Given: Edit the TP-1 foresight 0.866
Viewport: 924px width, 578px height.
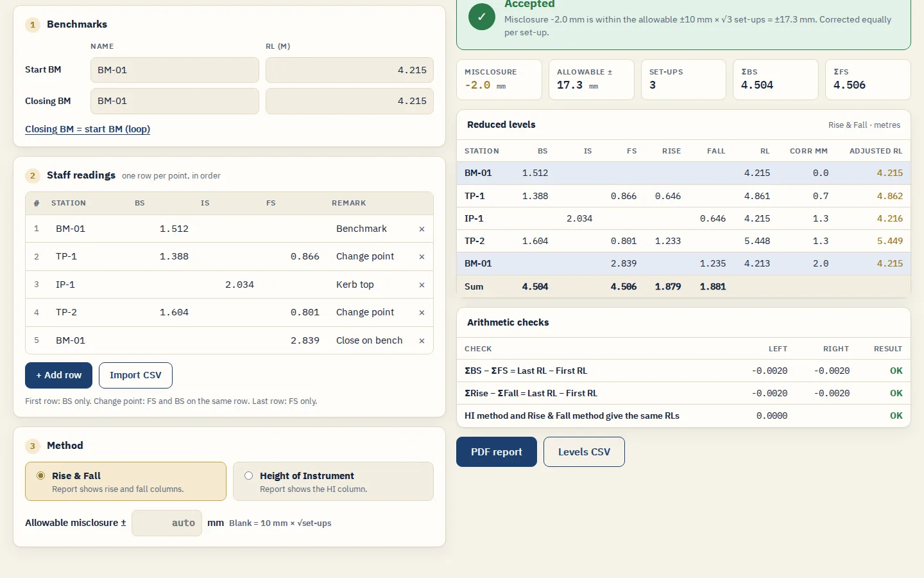Looking at the screenshot, I should pos(292,257).
